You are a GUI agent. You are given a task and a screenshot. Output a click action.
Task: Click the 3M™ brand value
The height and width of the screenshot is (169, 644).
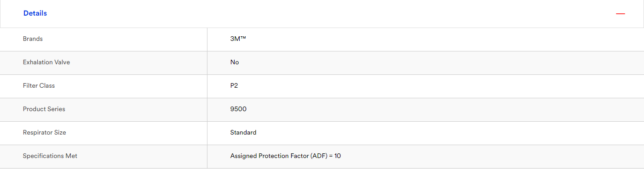(238, 39)
